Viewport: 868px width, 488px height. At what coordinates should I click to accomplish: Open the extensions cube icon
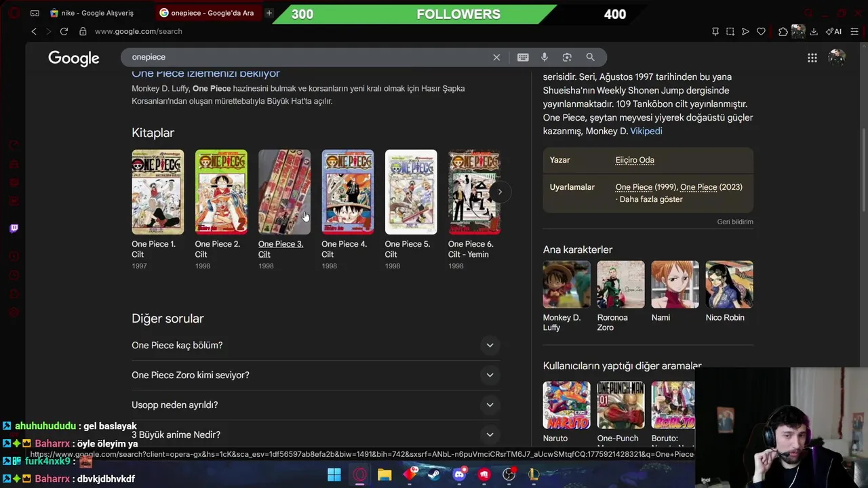(x=783, y=31)
